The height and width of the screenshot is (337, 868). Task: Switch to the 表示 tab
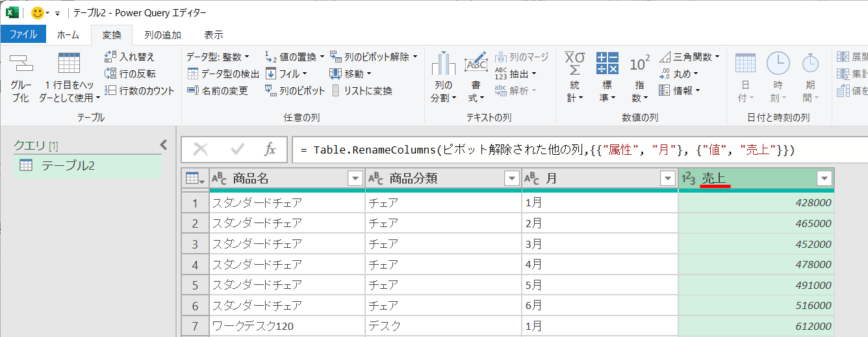(x=213, y=34)
